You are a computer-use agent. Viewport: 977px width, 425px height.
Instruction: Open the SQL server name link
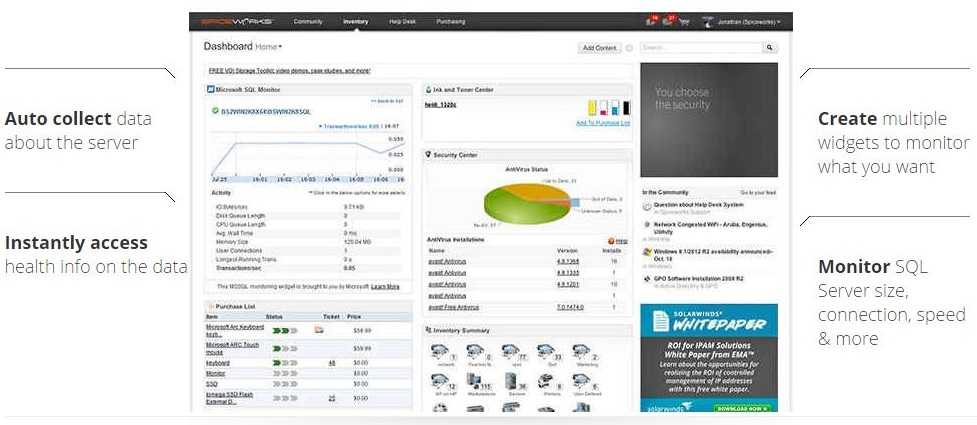(x=265, y=112)
